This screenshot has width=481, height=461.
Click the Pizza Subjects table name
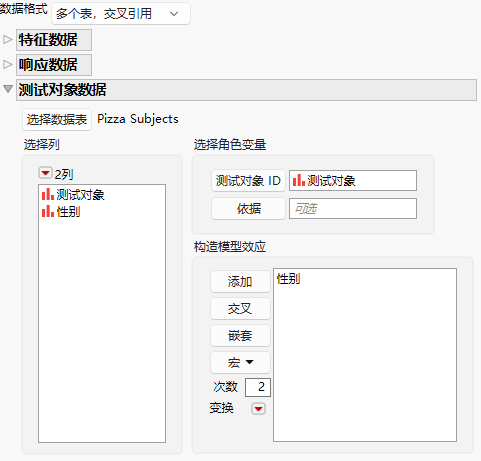[138, 119]
